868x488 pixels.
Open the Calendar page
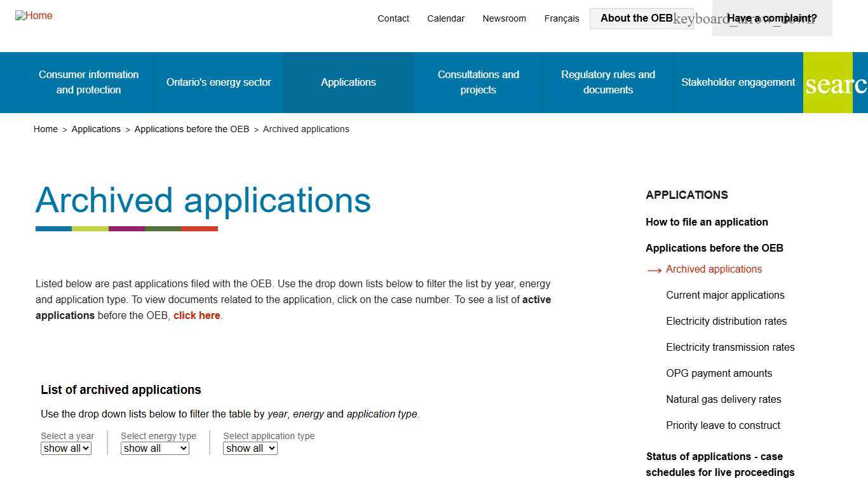point(445,18)
